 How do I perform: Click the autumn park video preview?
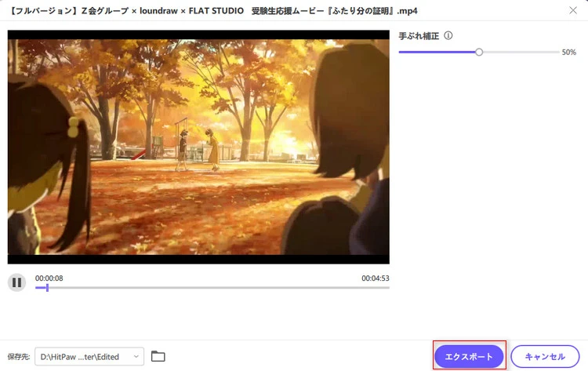tap(198, 147)
